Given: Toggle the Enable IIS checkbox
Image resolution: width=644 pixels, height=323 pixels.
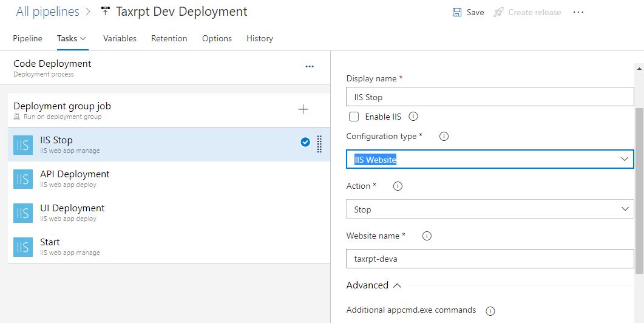Looking at the screenshot, I should 354,117.
